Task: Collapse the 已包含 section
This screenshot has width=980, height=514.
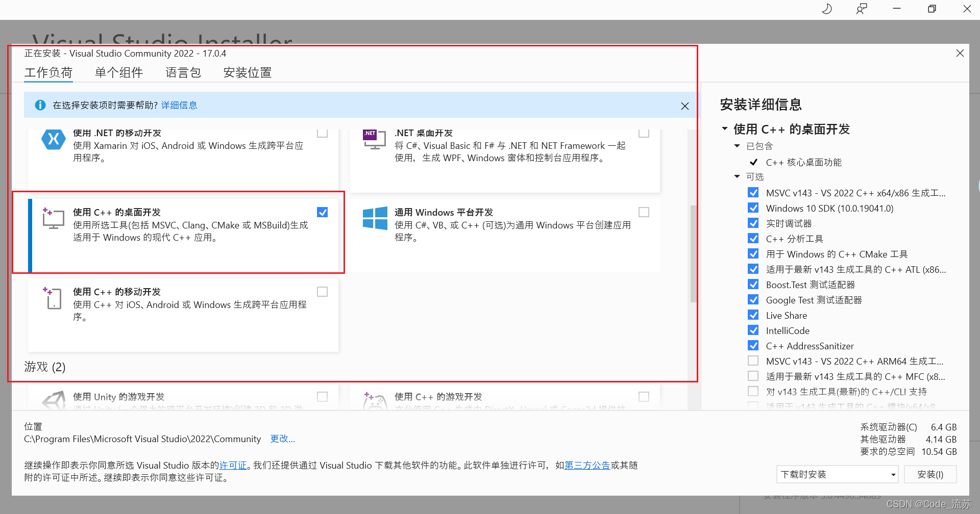Action: [737, 146]
